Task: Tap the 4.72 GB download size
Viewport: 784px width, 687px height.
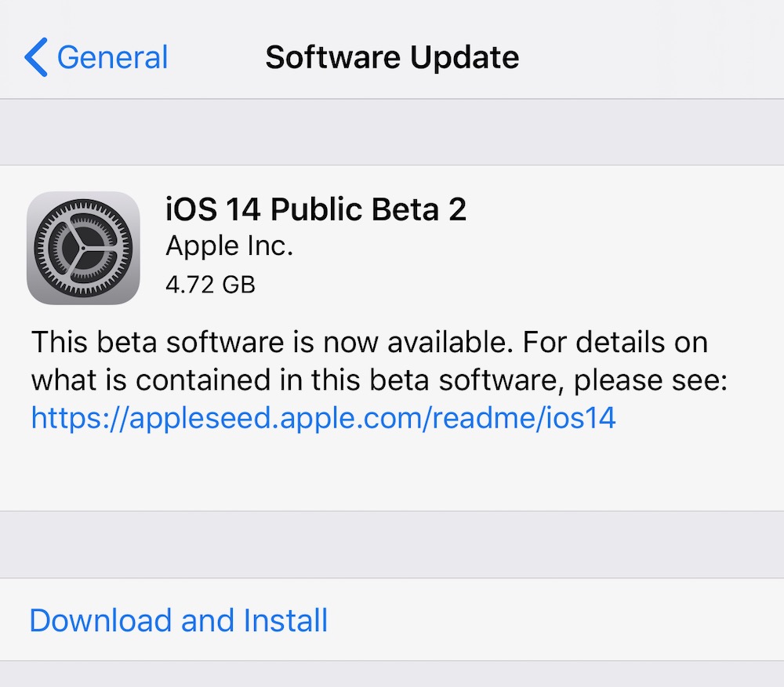Action: tap(210, 283)
